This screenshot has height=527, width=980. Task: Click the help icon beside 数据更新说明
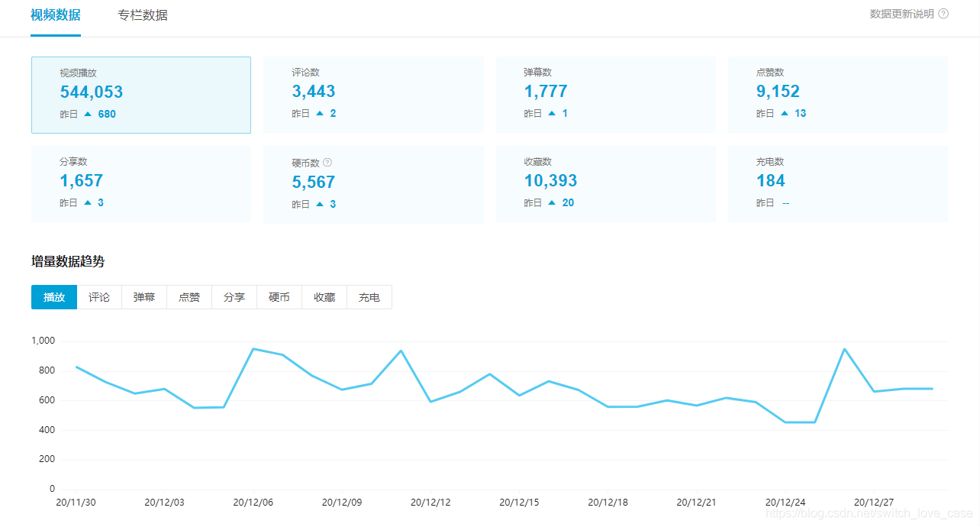click(x=943, y=14)
